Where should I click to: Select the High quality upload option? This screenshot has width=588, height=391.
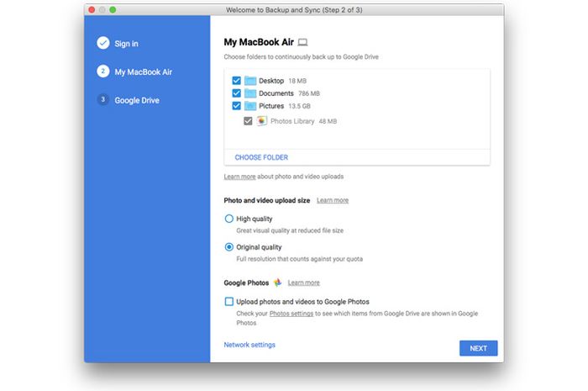[x=229, y=219]
